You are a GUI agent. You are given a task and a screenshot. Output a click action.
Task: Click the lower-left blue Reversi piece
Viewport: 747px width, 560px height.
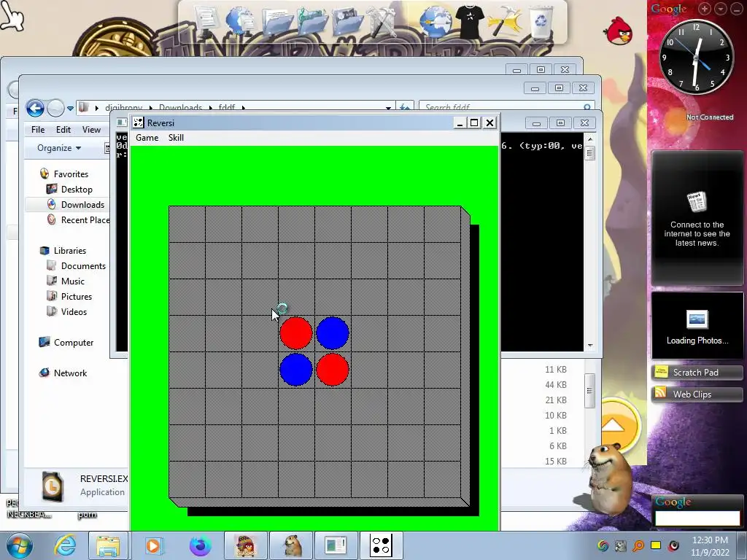pos(296,370)
